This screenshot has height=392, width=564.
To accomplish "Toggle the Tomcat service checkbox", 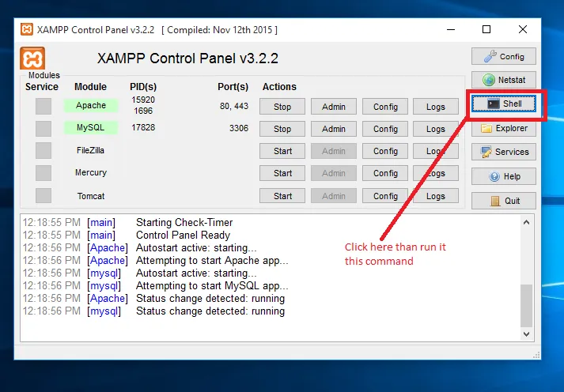I will 44,196.
